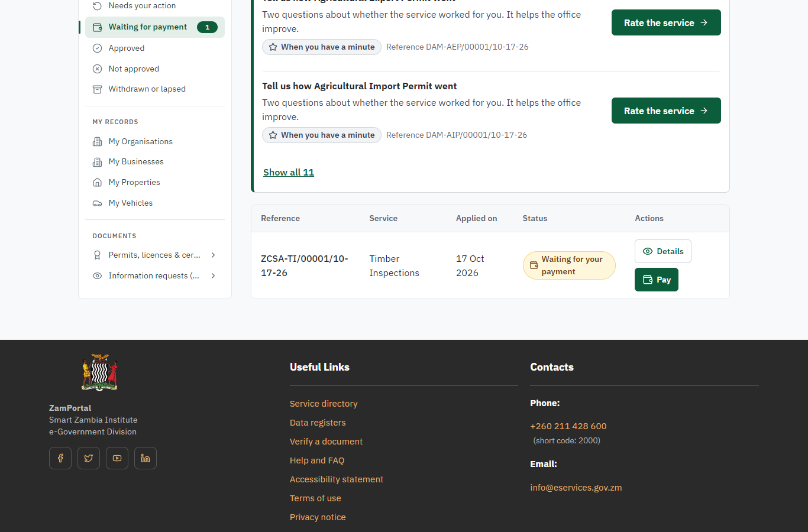Open YouTube social icon in footer
This screenshot has height=532, width=808.
117,458
